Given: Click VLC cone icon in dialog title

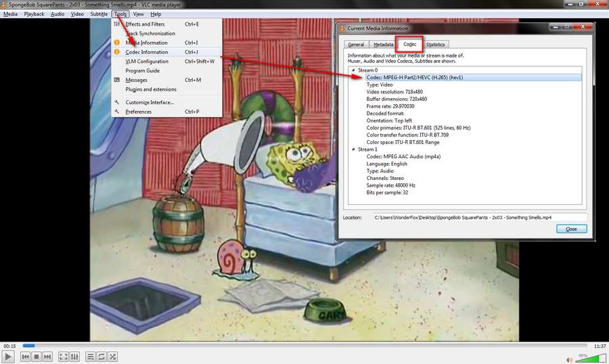Looking at the screenshot, I should pyautogui.click(x=342, y=28).
